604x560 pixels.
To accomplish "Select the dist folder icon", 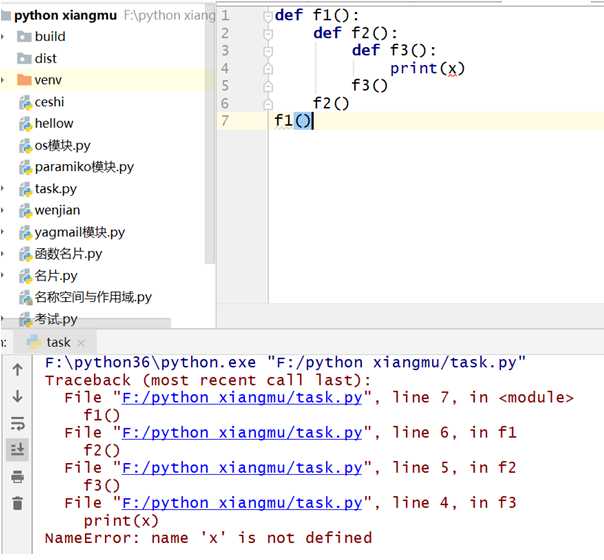I will coord(24,59).
